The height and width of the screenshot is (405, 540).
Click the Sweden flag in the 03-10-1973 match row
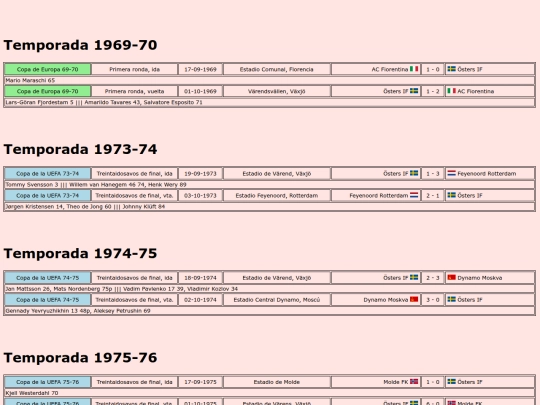451,195
